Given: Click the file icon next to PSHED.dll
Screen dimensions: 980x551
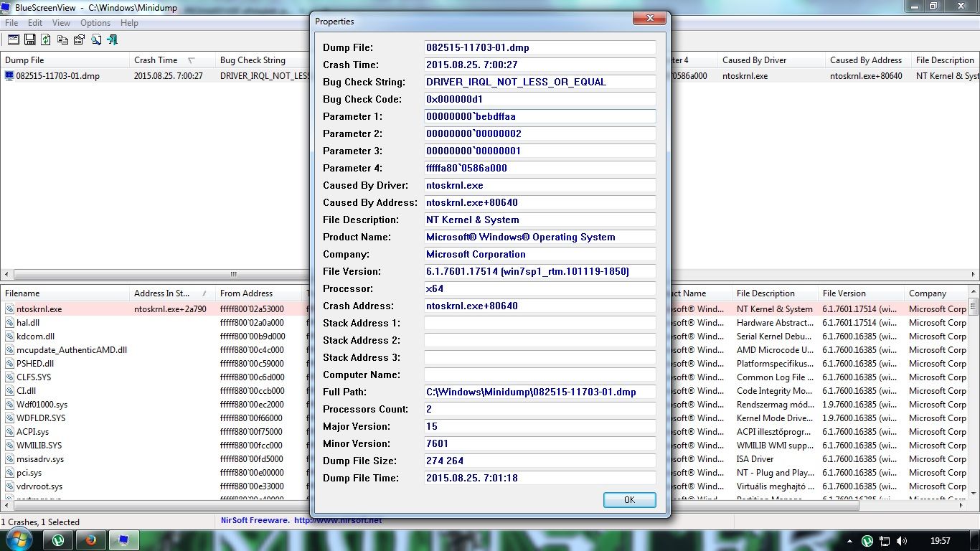Looking at the screenshot, I should click(9, 364).
